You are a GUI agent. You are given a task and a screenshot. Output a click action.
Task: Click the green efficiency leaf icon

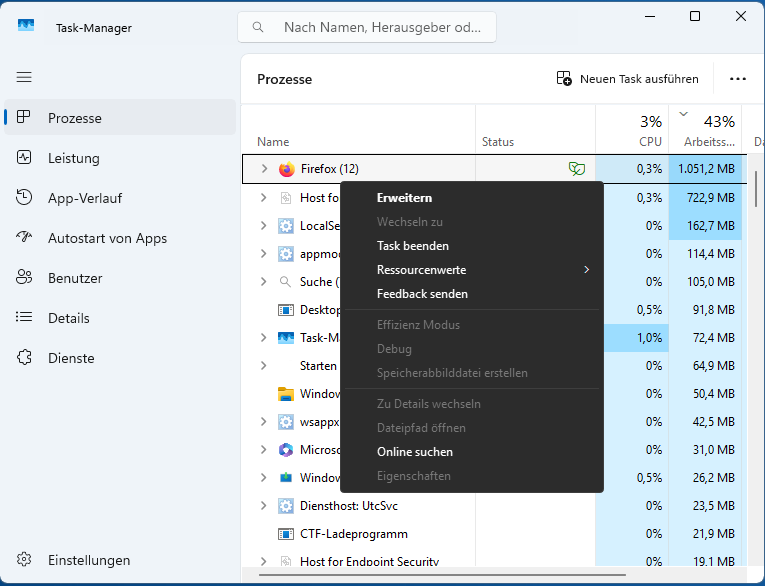(577, 169)
